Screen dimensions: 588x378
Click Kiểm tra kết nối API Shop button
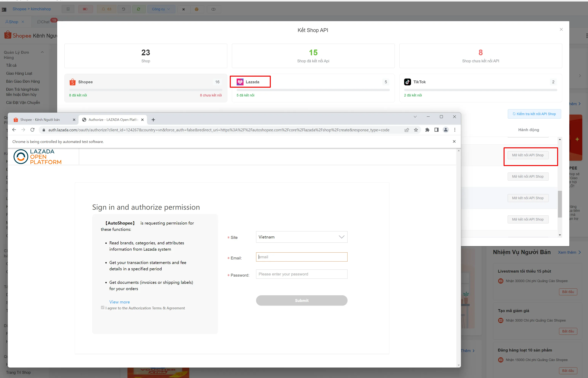point(534,114)
